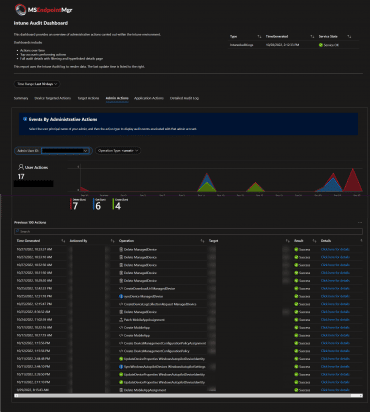The height and width of the screenshot is (412, 370).
Task: Click the green Success icon on the syncDevice ManagedDevice row
Action: coord(296,296)
